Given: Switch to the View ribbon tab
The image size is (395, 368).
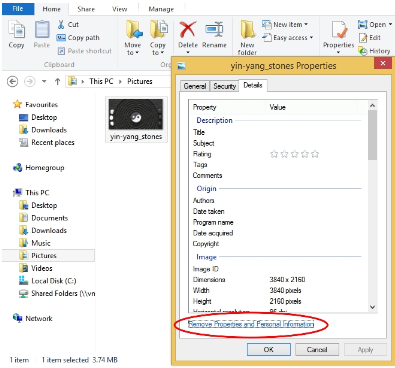Looking at the screenshot, I should (119, 9).
